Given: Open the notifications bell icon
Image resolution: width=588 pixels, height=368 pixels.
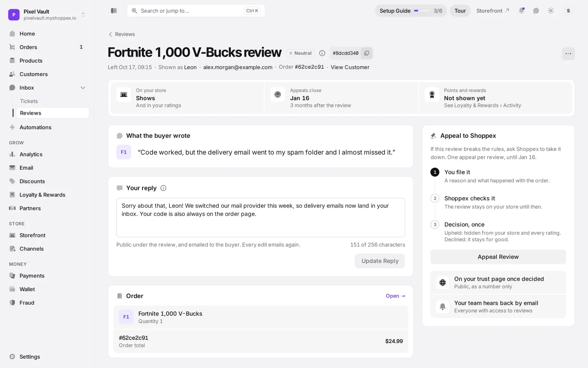Looking at the screenshot, I should pos(521,11).
